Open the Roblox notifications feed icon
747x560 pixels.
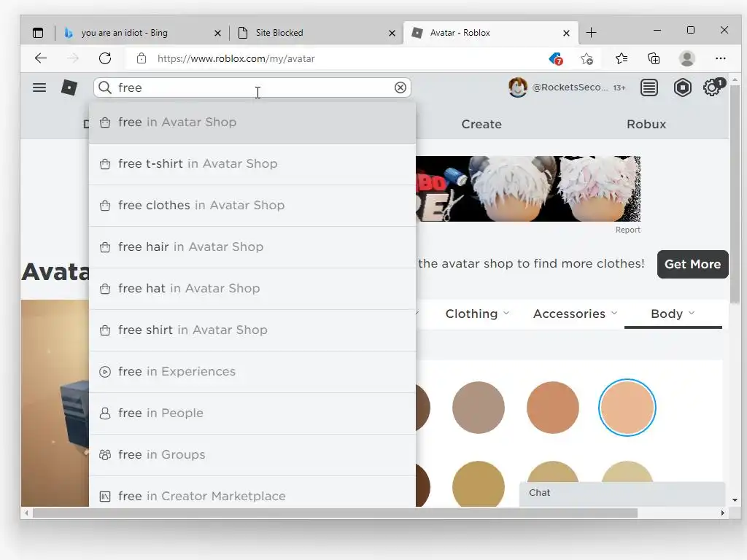[x=649, y=87]
